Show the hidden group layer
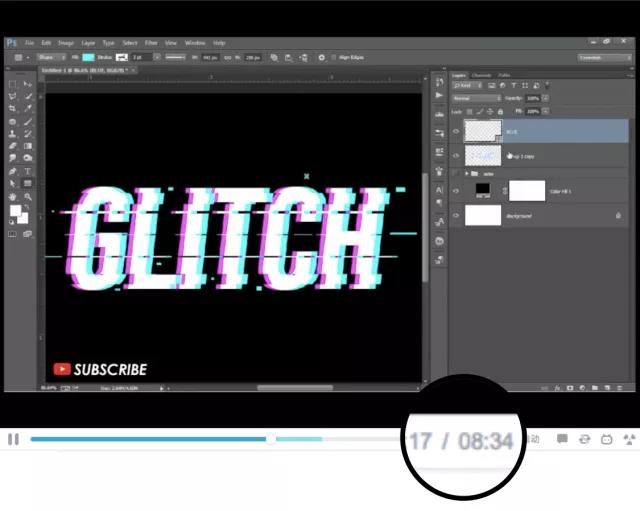640x511 pixels. click(x=456, y=174)
